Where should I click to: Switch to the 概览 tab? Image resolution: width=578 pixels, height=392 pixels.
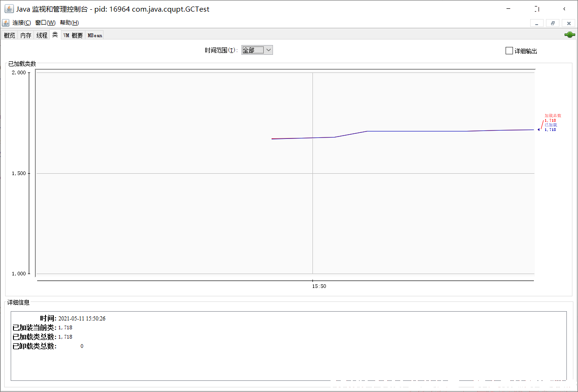click(9, 35)
